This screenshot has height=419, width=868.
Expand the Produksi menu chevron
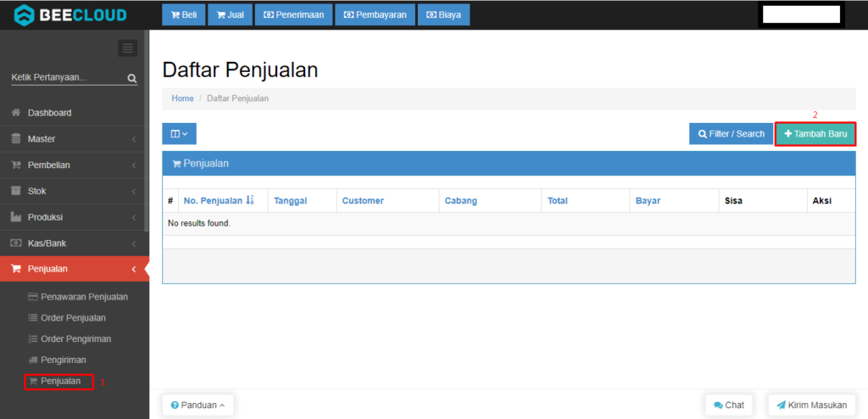134,217
